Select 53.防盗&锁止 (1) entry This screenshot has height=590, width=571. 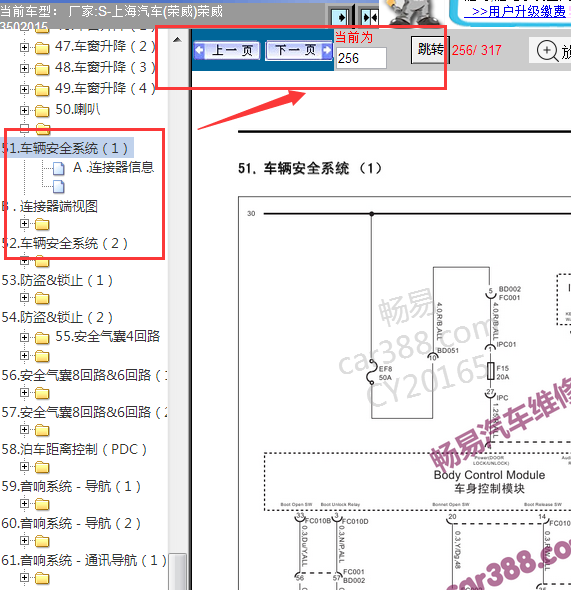click(x=57, y=280)
